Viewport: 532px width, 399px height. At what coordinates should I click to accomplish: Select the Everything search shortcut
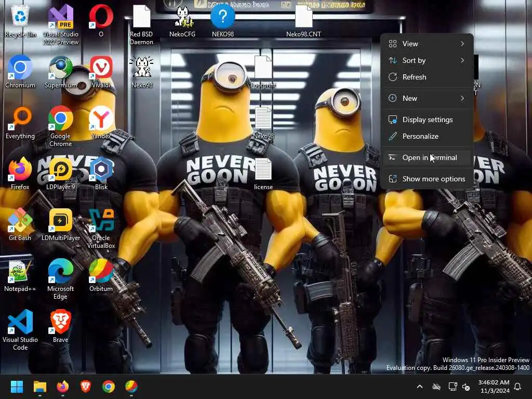click(20, 123)
